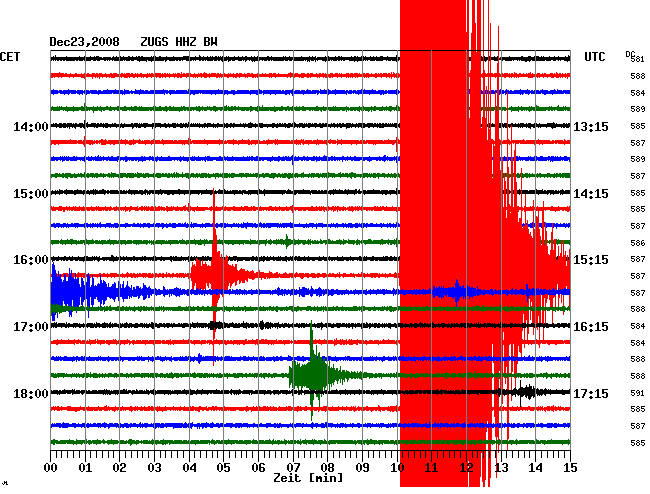650x494 pixels.
Task: Click the 16:00 CET time label
Action: coord(31,260)
